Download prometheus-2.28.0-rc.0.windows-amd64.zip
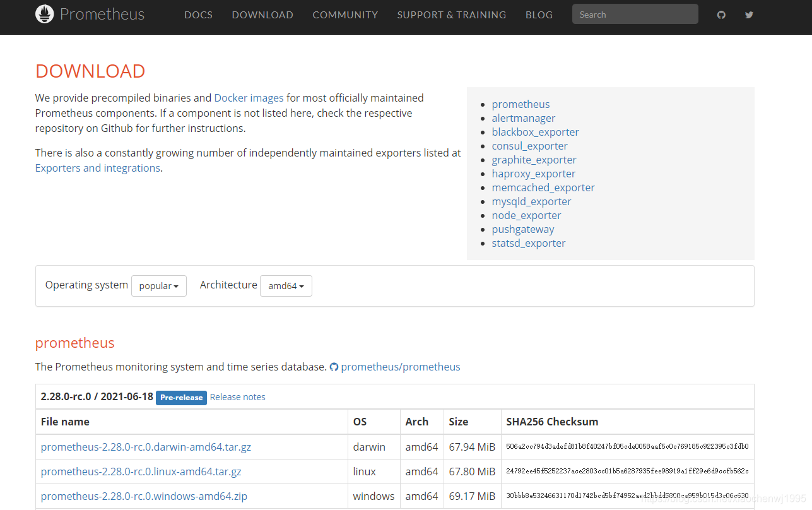The image size is (812, 510). 144,496
